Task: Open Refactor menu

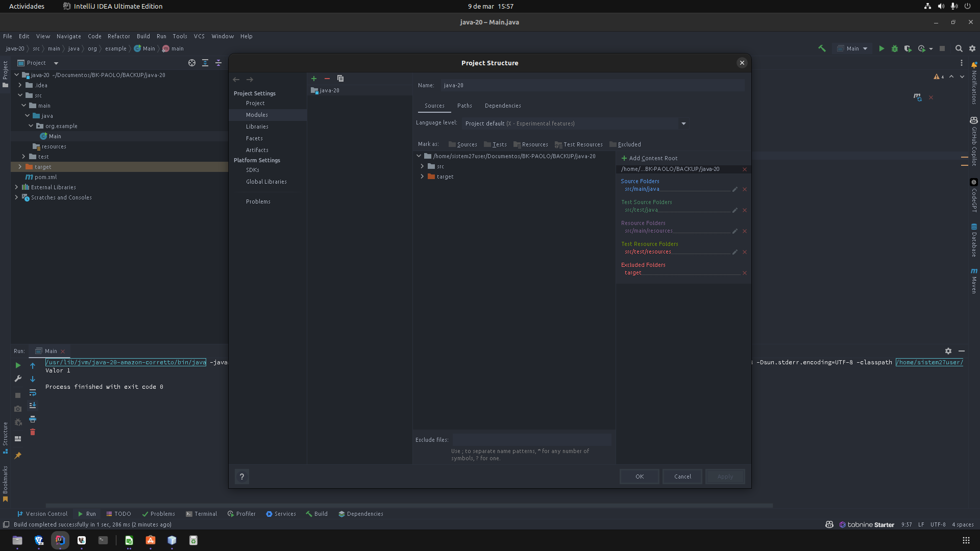Action: click(x=119, y=36)
